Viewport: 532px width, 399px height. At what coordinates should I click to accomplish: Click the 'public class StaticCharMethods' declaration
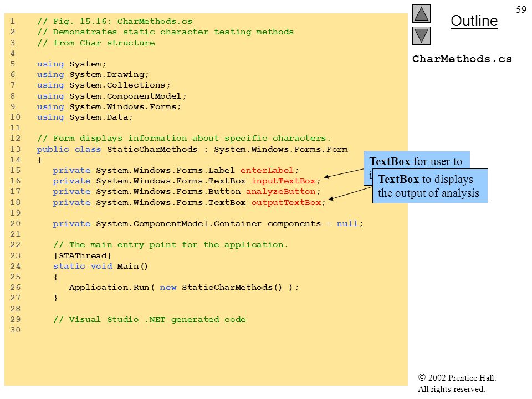coord(192,149)
